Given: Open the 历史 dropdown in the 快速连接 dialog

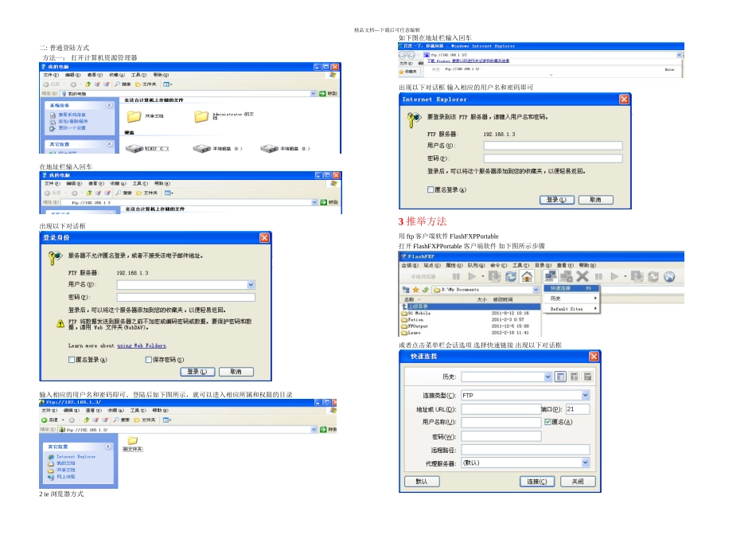Looking at the screenshot, I should coord(548,377).
